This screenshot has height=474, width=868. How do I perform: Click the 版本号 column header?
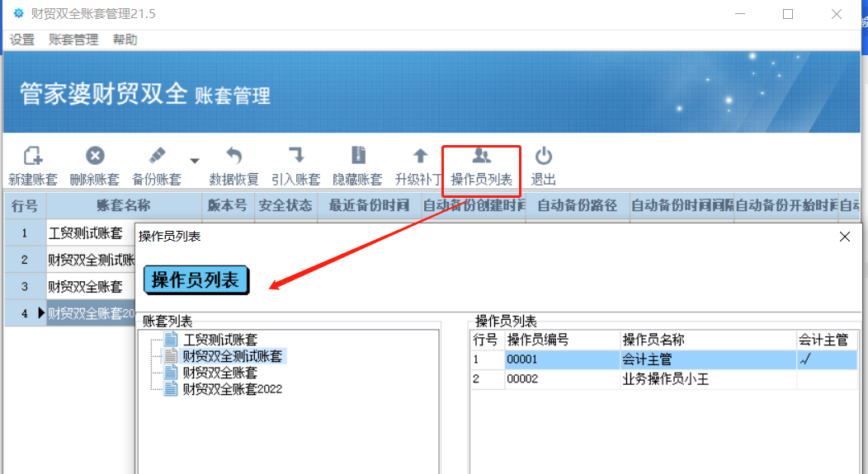coord(228,206)
